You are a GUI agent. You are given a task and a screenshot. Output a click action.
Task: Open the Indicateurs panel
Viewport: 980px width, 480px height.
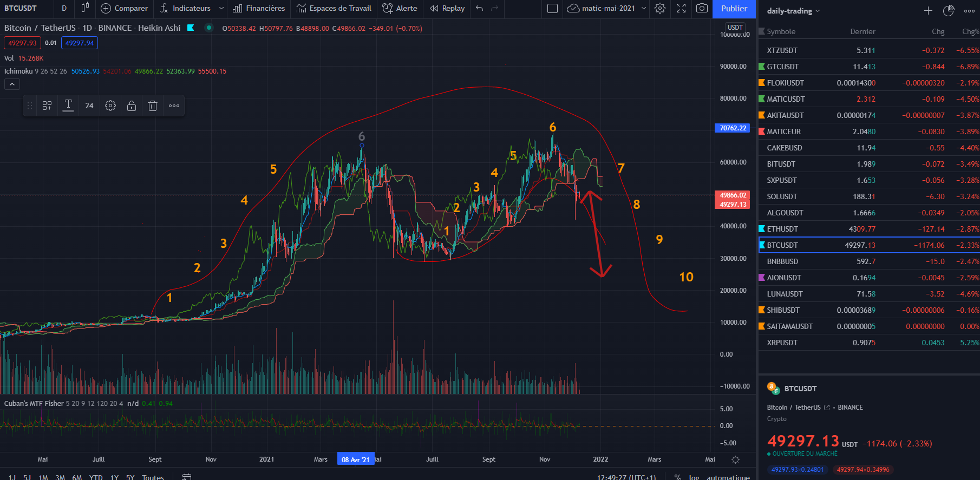(x=186, y=8)
